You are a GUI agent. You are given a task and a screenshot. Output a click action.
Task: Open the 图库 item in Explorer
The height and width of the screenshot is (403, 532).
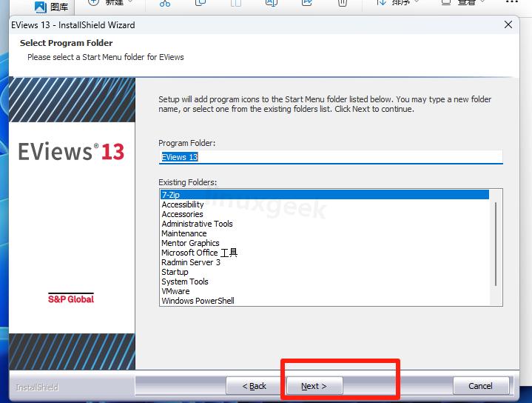52,4
